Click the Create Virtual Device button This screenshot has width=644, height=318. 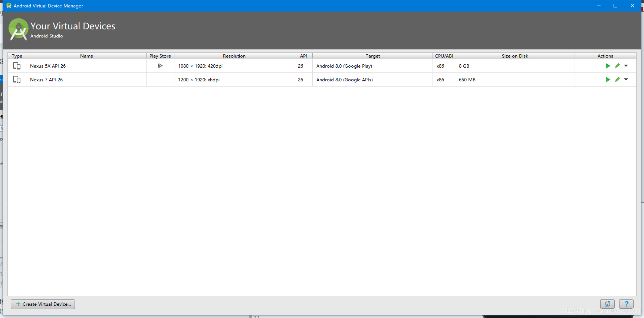pyautogui.click(x=43, y=304)
